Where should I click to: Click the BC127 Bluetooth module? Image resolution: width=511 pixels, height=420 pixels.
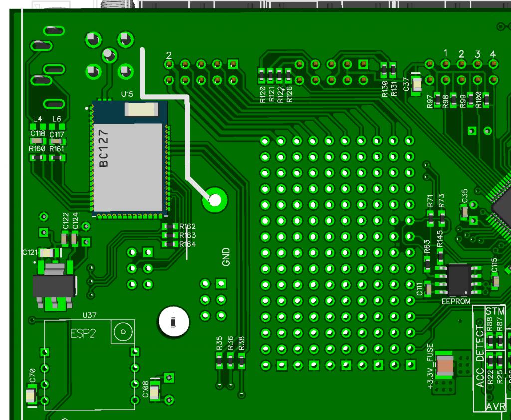click(129, 159)
